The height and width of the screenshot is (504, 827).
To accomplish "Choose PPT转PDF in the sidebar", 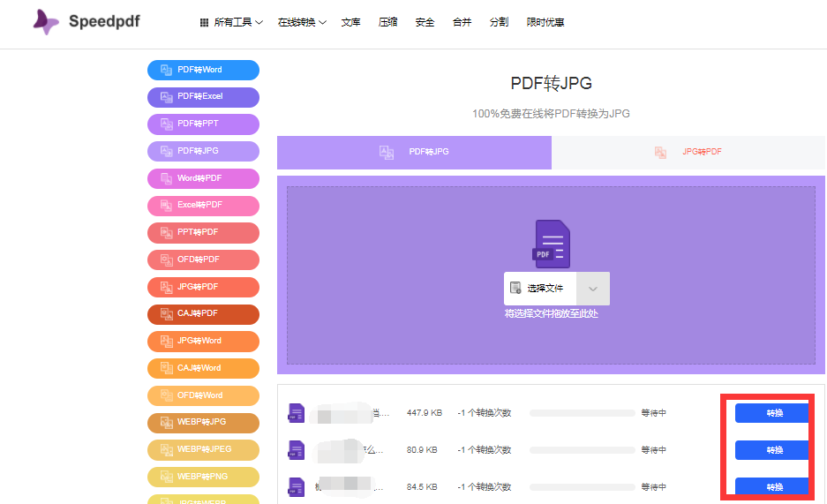I will 203,232.
